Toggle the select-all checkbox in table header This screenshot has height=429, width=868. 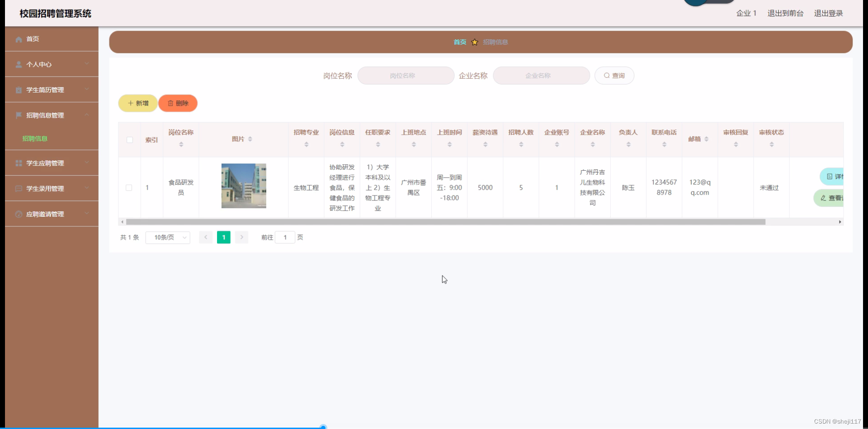129,140
